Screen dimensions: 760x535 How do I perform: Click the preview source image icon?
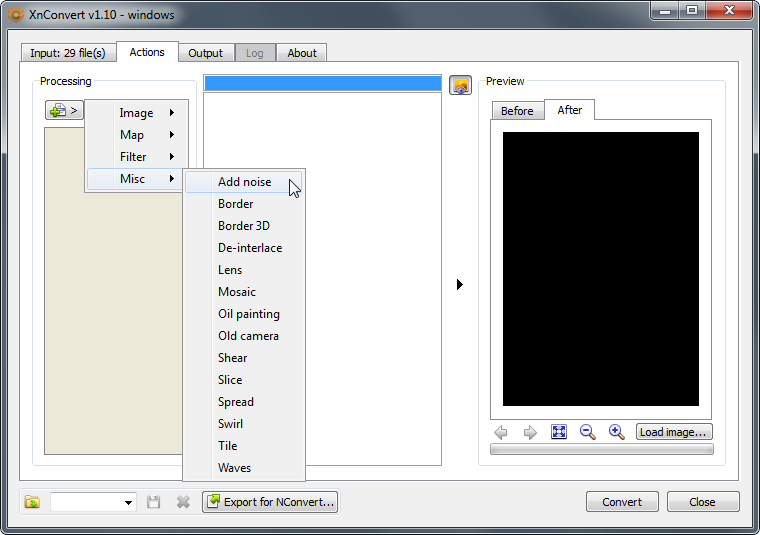460,85
